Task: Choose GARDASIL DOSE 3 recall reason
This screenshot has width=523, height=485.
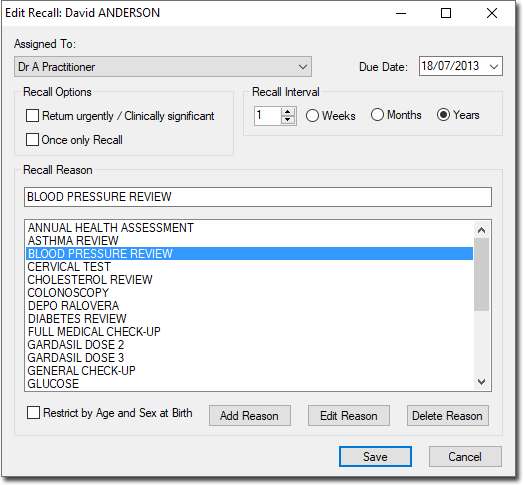Action: pos(249,358)
